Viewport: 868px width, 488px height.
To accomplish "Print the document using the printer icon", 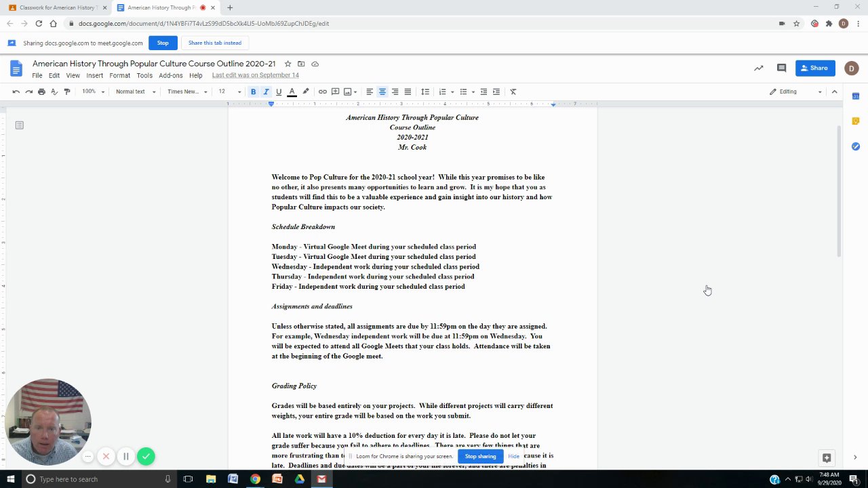I will pos(41,91).
